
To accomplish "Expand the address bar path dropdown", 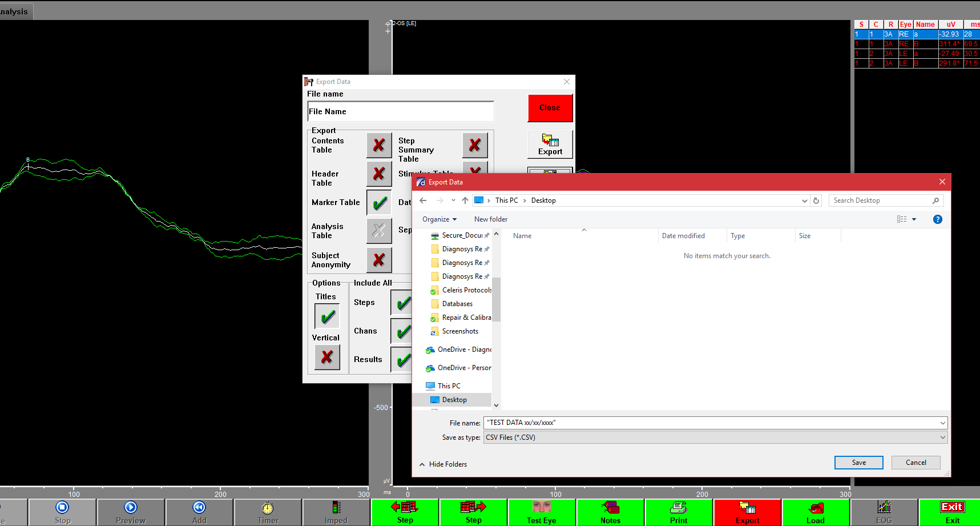I will click(x=804, y=200).
